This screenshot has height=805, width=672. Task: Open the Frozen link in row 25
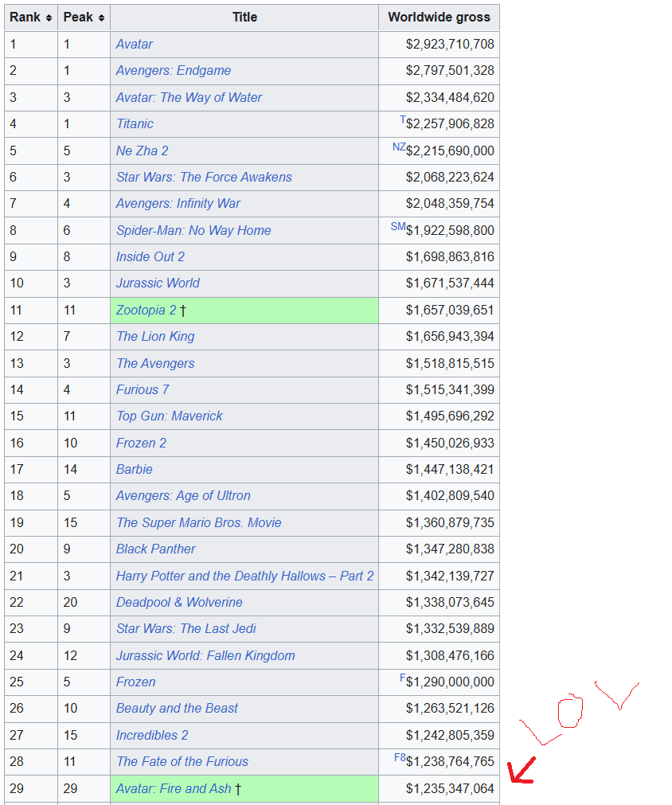point(135,682)
